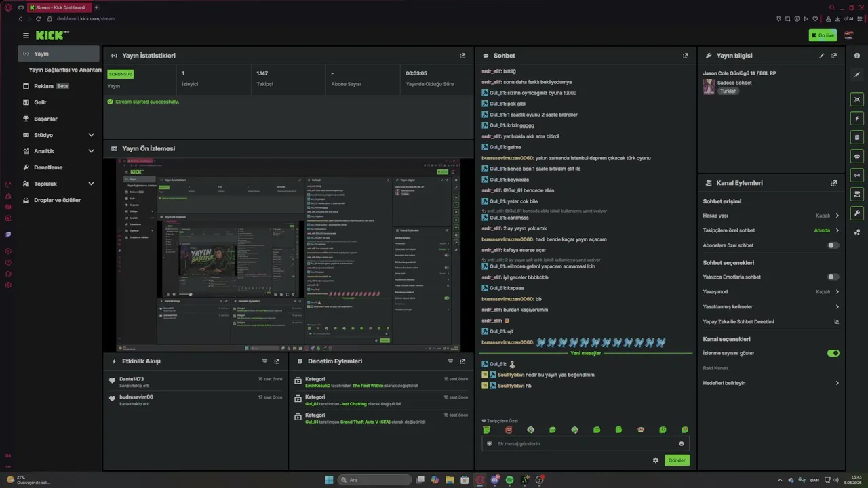Pop out the Kanal Eylemleri panel
The width and height of the screenshot is (868, 488).
834,183
